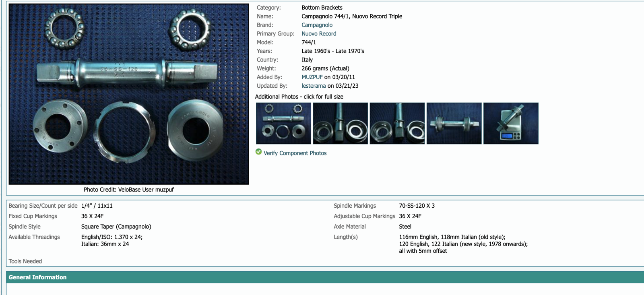
Task: Open thumbnail of assembled spindle with cups
Action: [x=454, y=123]
